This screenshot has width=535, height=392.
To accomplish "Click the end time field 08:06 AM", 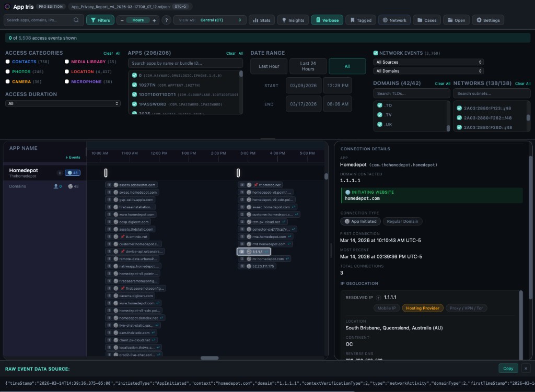I will pos(338,104).
